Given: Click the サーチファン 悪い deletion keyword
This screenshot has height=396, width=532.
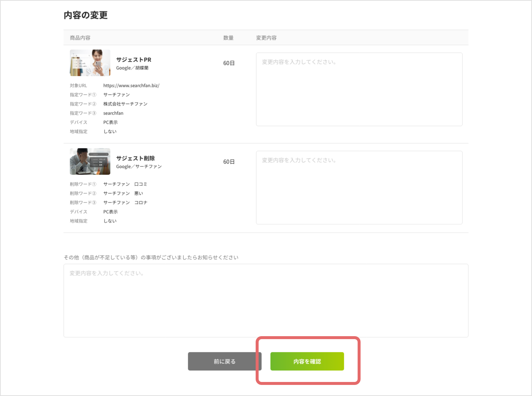Looking at the screenshot, I should pyautogui.click(x=123, y=194).
